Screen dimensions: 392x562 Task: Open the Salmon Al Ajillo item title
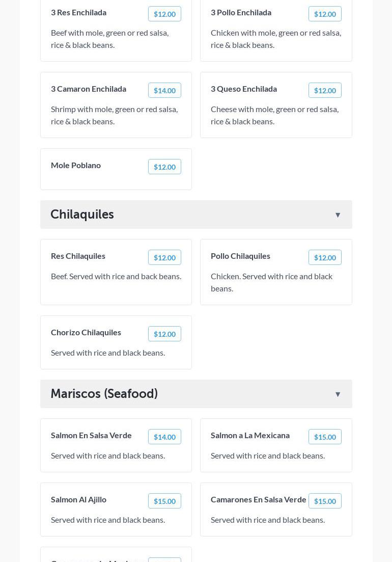(x=78, y=499)
